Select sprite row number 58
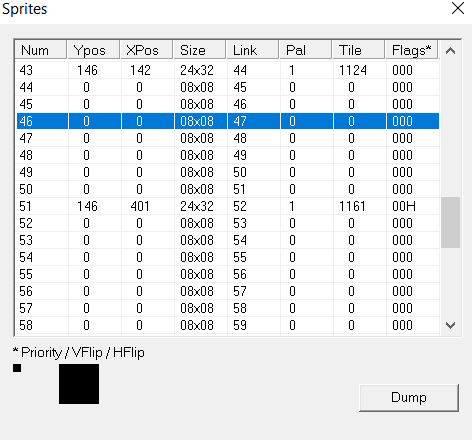This screenshot has width=472, height=440. point(228,325)
